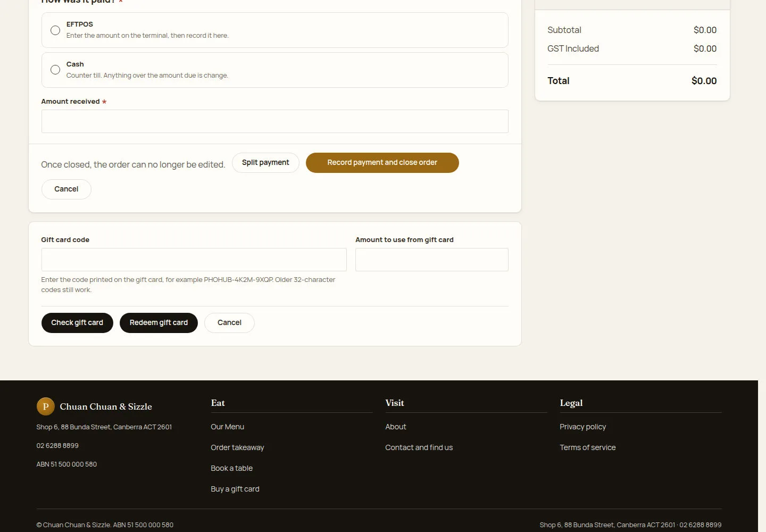Open the Order takeaway link
This screenshot has height=532, width=766.
click(237, 447)
